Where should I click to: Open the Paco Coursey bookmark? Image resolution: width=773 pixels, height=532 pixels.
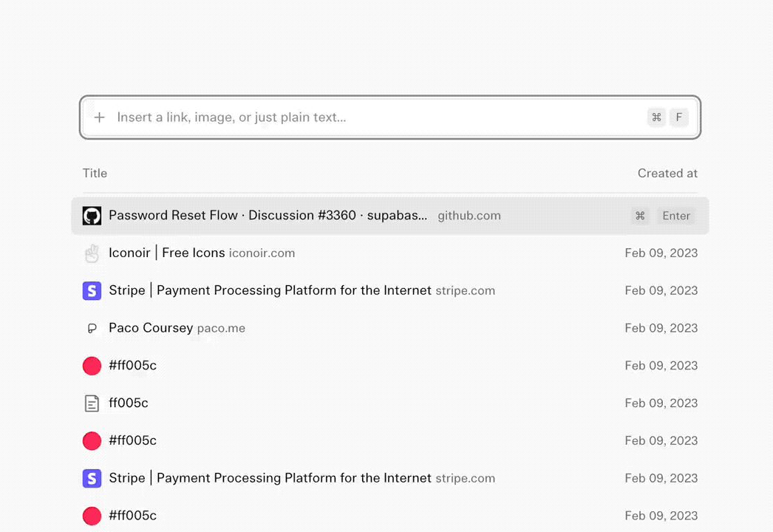click(390, 328)
